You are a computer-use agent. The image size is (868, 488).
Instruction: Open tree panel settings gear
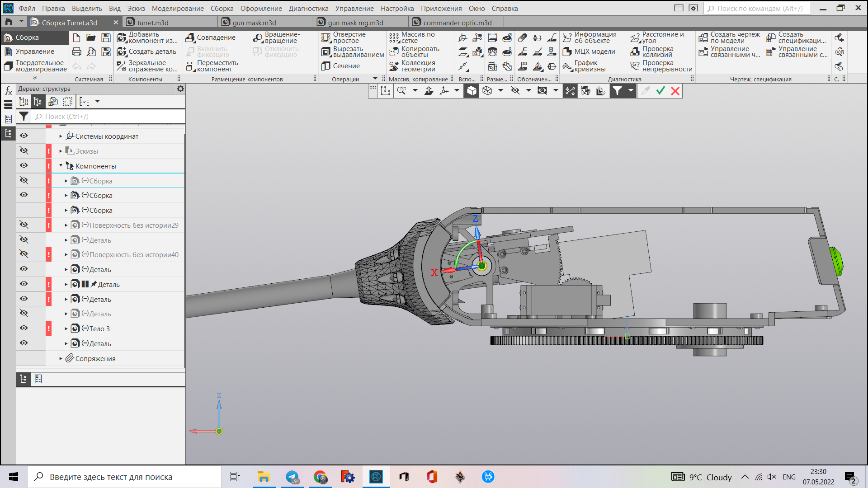[x=180, y=89]
